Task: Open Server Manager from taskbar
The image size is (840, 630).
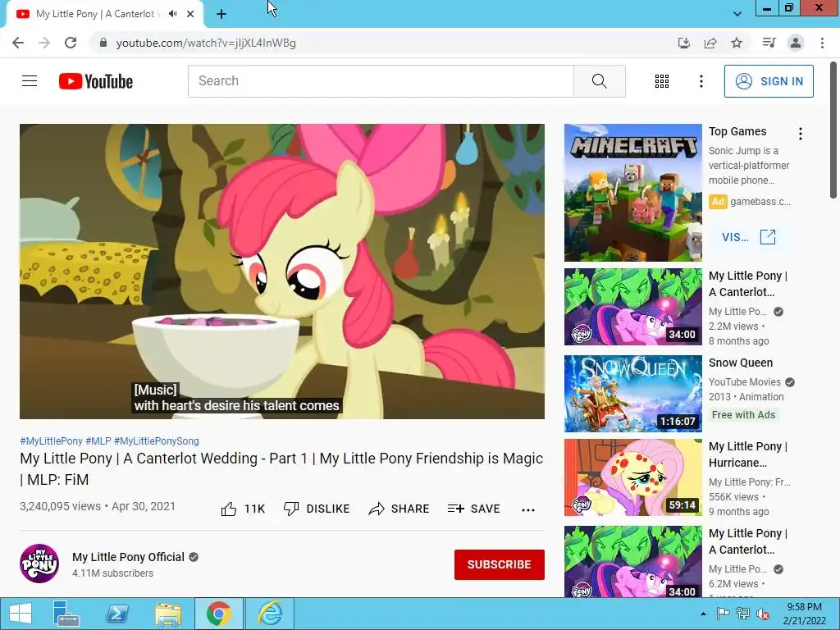Action: [x=66, y=614]
